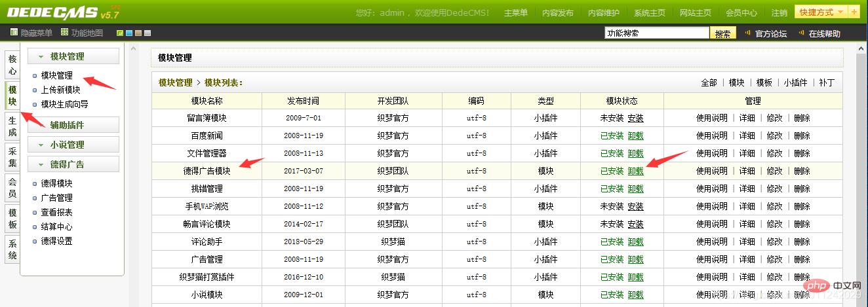868x307 pixels.
Task: Click 卸载 for 文件管理器
Action: [636, 153]
